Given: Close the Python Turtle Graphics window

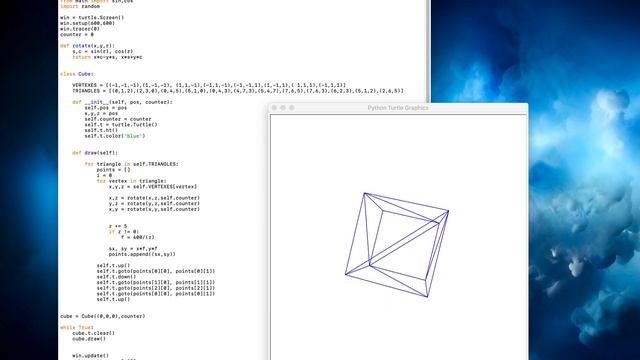Looking at the screenshot, I should (274, 108).
